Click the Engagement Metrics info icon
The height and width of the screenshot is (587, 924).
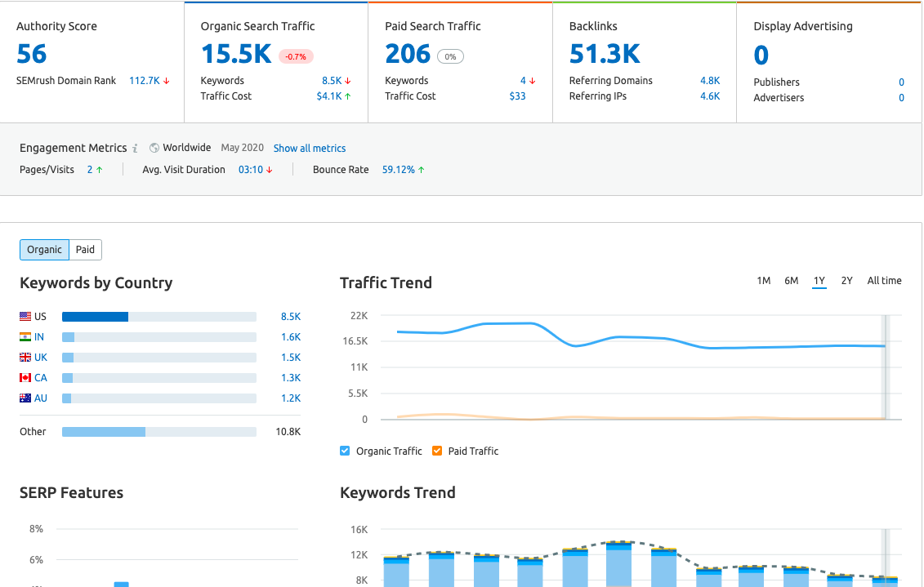(135, 149)
